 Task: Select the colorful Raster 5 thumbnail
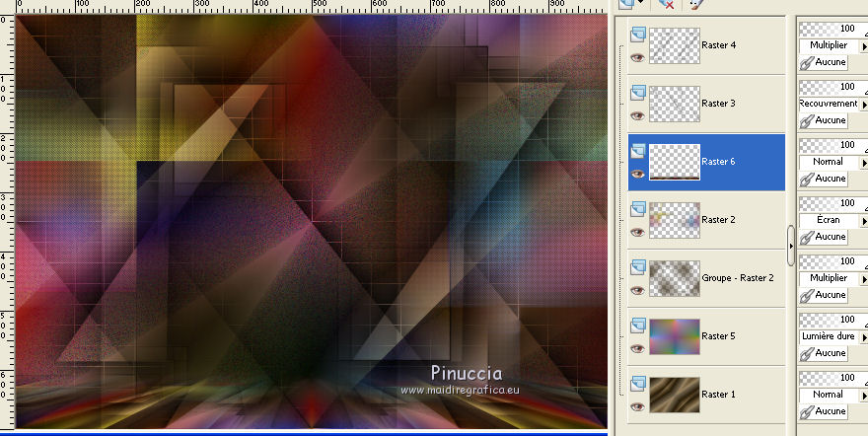(675, 335)
